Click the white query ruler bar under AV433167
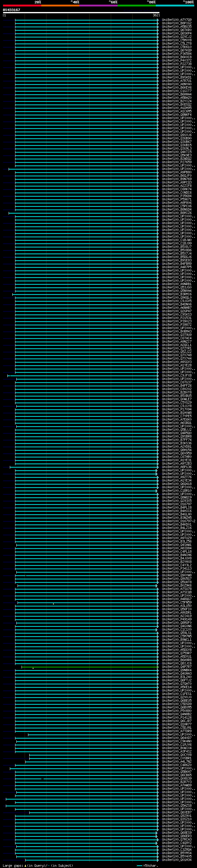Image resolution: width=197 pixels, height=868 pixels. [x=81, y=12]
